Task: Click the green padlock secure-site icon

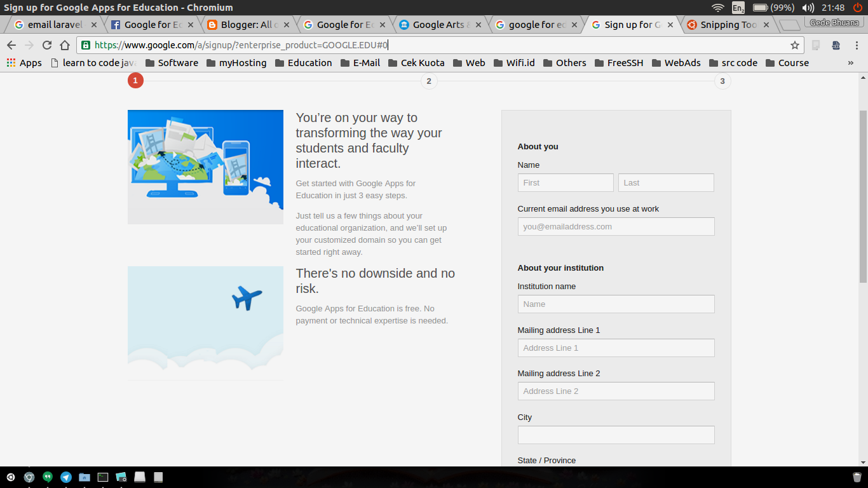Action: pyautogui.click(x=86, y=45)
